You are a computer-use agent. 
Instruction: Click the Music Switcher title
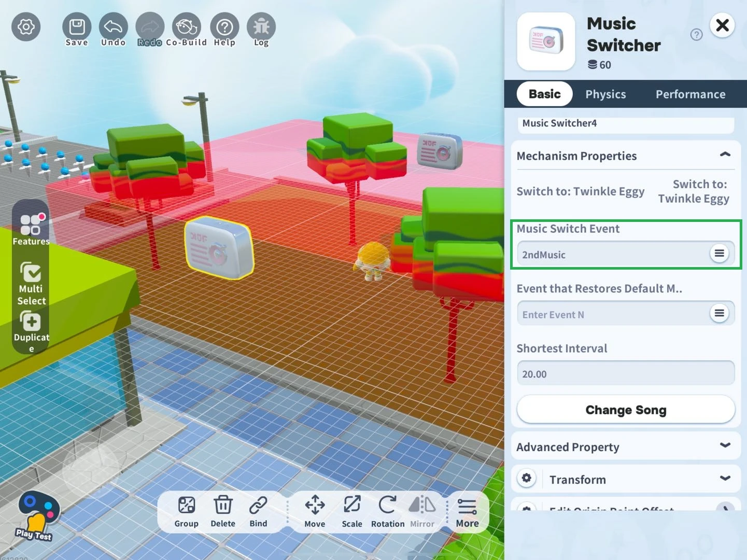click(x=624, y=34)
